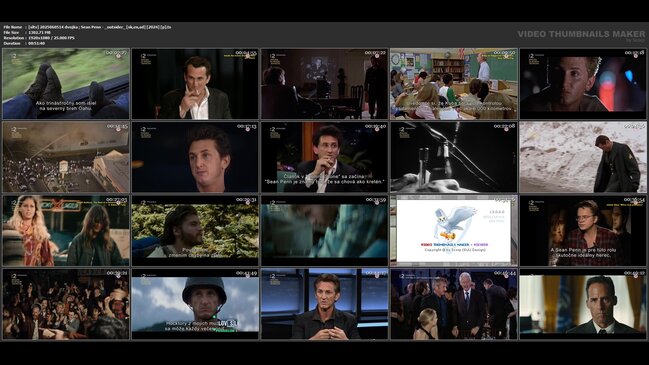Select the thumbnail of man smoking in dark jacket
The width and height of the screenshot is (649, 365).
click(x=195, y=84)
